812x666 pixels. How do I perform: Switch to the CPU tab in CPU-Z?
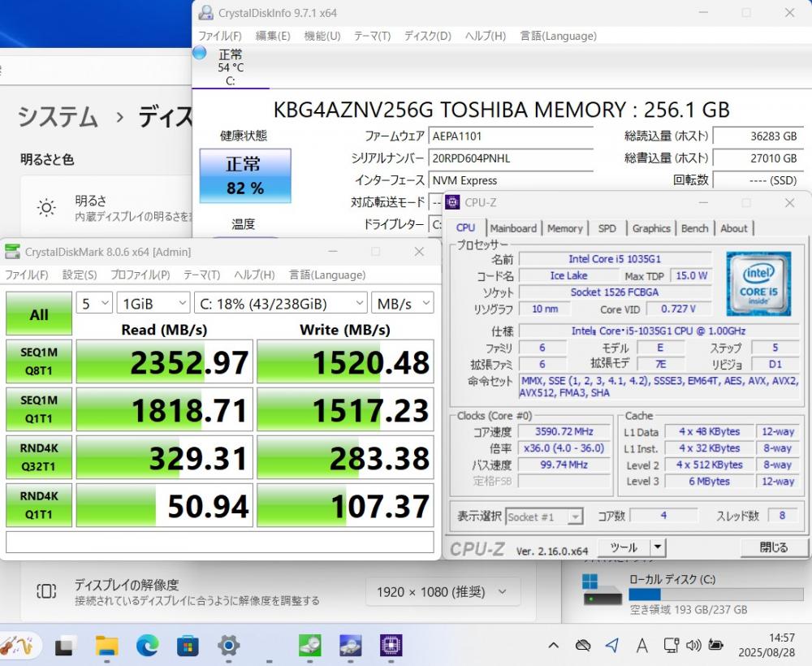pyautogui.click(x=465, y=228)
